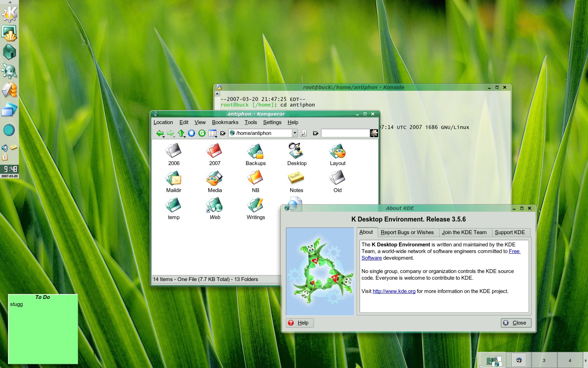The height and width of the screenshot is (368, 588).
Task: Open the KDE K menu launcher
Action: [x=9, y=14]
